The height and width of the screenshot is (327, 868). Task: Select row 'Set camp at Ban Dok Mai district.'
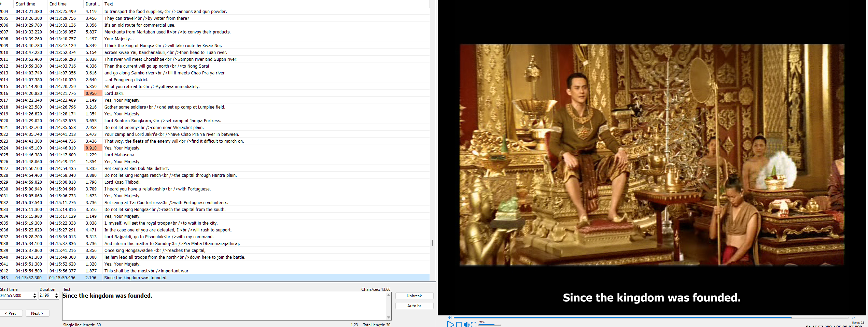(x=214, y=169)
